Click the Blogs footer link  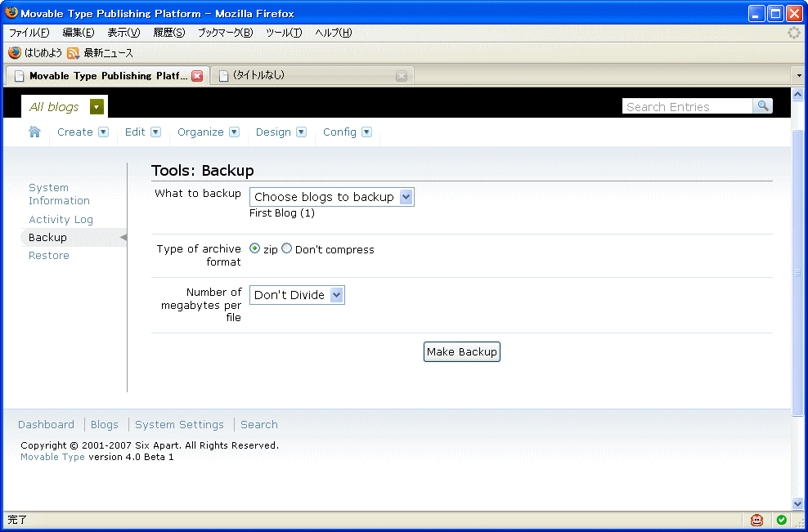click(104, 424)
